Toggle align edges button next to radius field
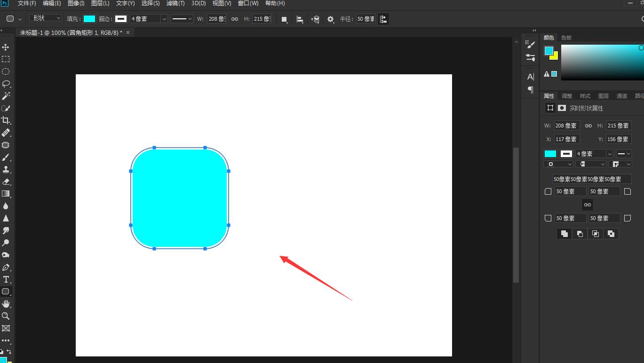The height and width of the screenshot is (363, 644). (383, 19)
